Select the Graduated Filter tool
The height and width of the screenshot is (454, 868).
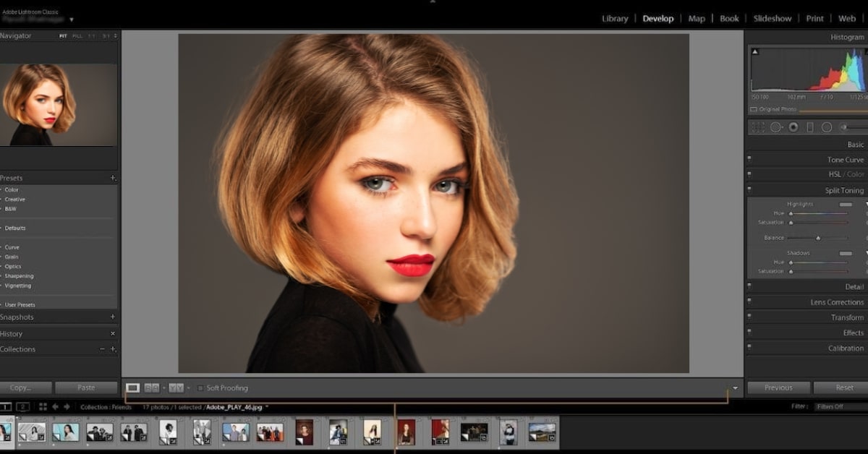[x=810, y=127]
